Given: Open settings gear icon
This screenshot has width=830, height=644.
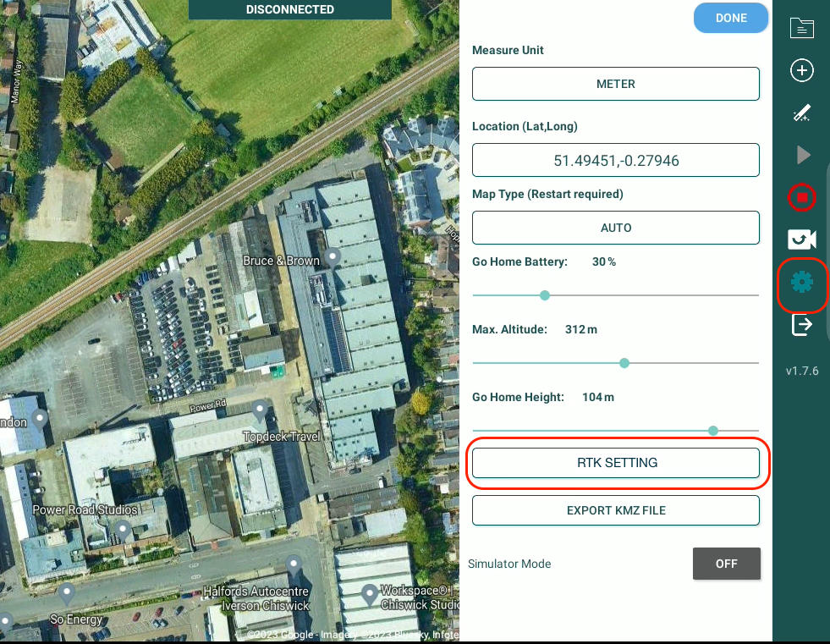Looking at the screenshot, I should pyautogui.click(x=802, y=283).
